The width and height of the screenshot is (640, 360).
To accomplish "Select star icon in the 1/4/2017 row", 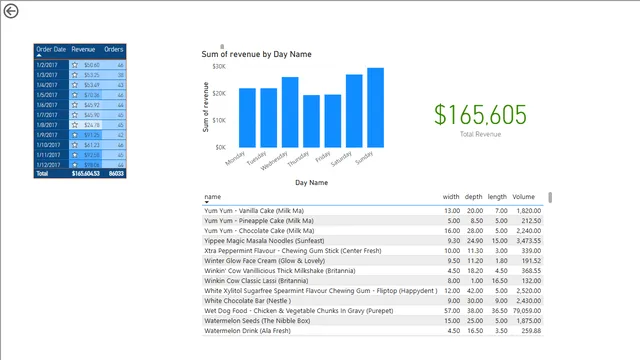I will [x=75, y=85].
